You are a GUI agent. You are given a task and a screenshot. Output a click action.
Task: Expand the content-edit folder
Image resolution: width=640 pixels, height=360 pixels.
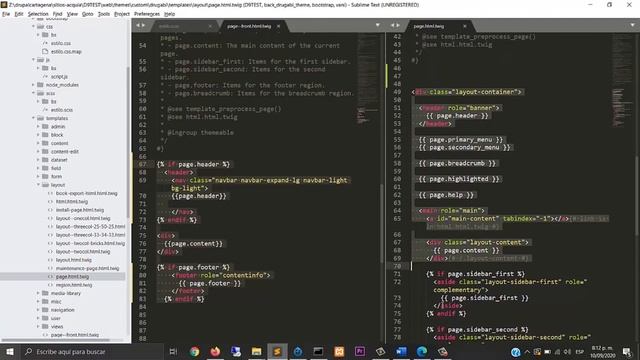(38, 151)
